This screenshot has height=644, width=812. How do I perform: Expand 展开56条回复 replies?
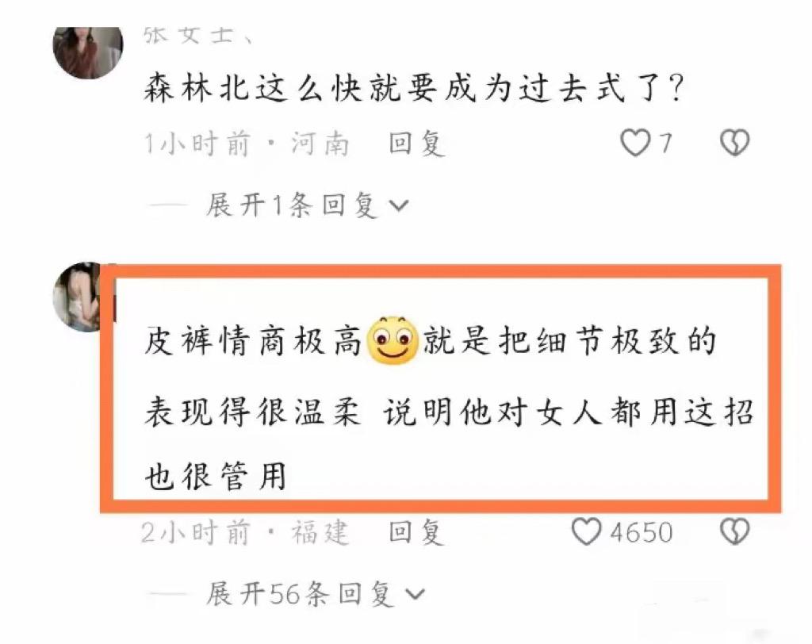coord(315,594)
